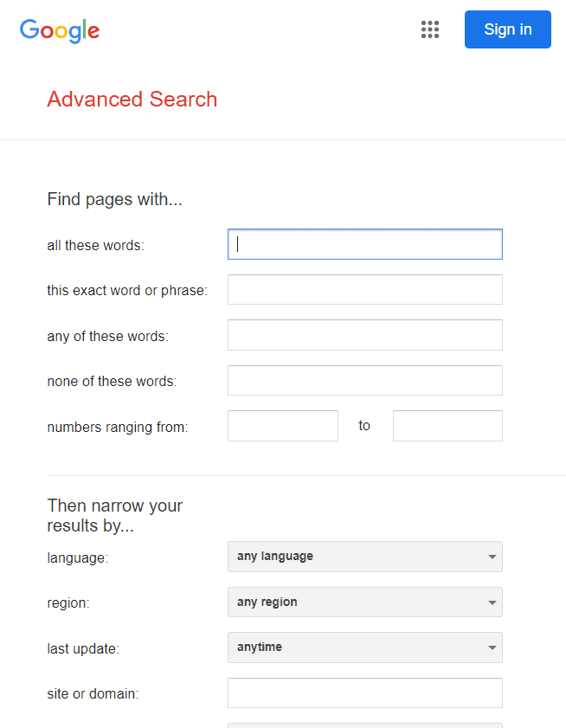
Task: Click the 'none of these words' field
Action: point(365,380)
